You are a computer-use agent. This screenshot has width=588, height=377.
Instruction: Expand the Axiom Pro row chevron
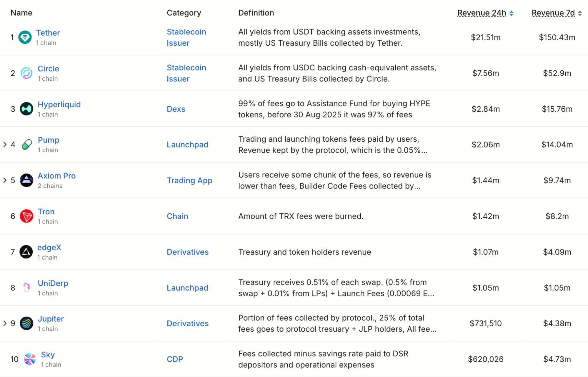(5, 180)
